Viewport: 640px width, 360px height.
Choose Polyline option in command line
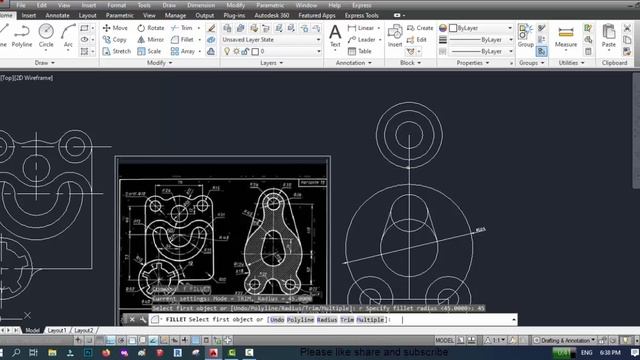coord(300,320)
